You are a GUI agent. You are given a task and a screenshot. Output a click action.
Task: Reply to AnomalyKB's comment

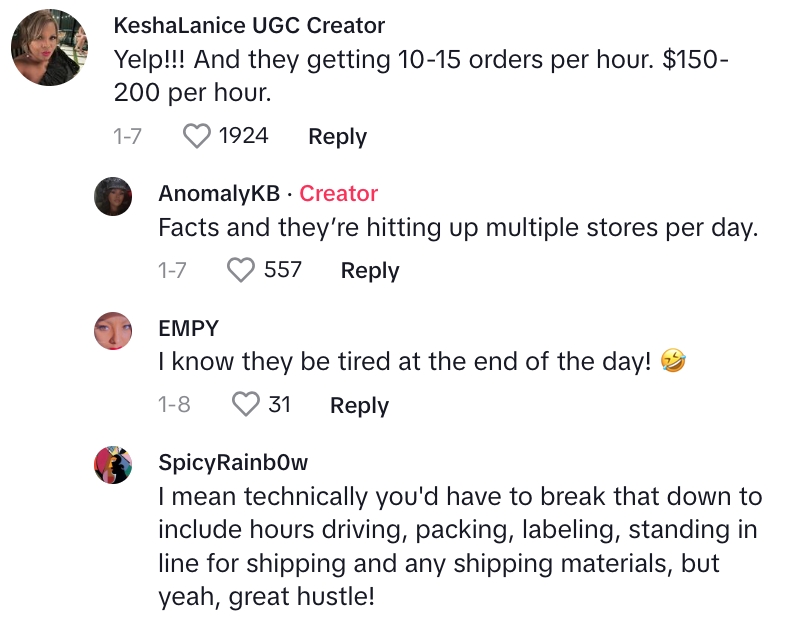pyautogui.click(x=370, y=270)
